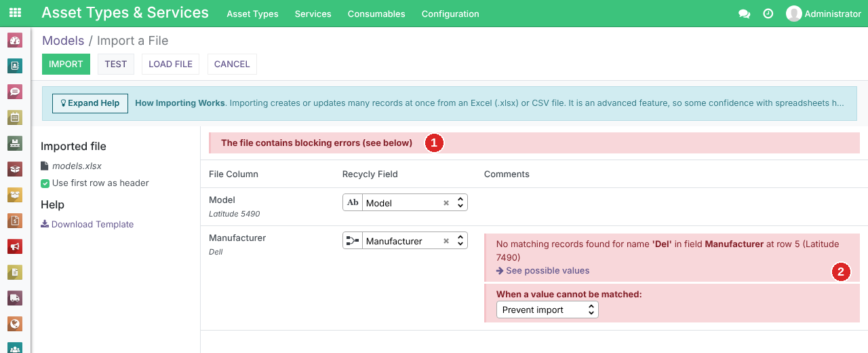Go back to Models breadcrumb
868x353 pixels.
click(x=63, y=41)
